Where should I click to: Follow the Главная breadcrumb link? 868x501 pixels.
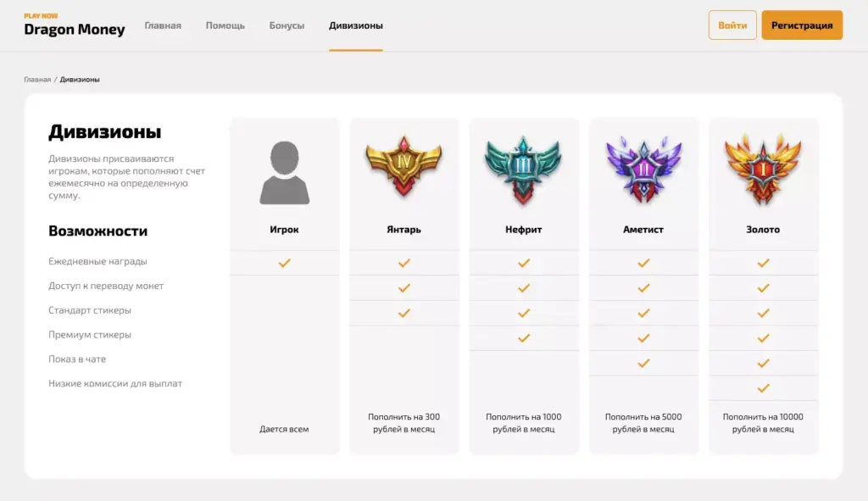(x=37, y=80)
